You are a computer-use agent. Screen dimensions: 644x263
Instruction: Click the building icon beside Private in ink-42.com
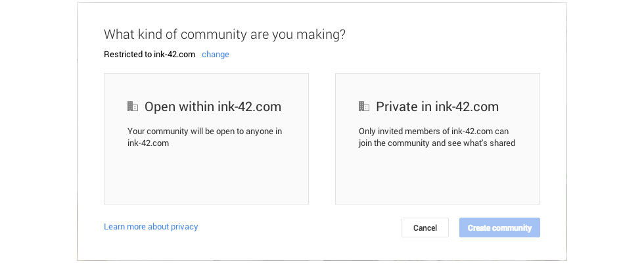364,107
